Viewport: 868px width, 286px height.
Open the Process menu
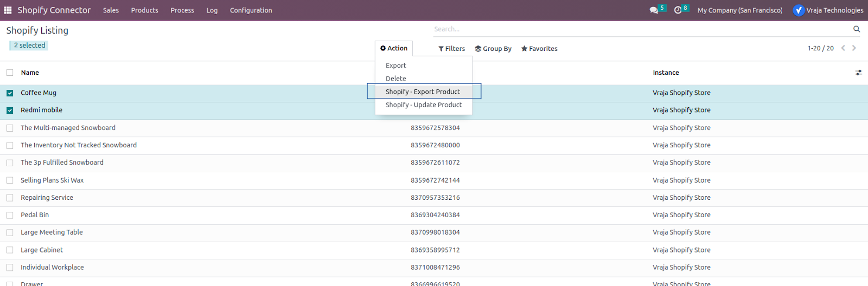coord(182,10)
